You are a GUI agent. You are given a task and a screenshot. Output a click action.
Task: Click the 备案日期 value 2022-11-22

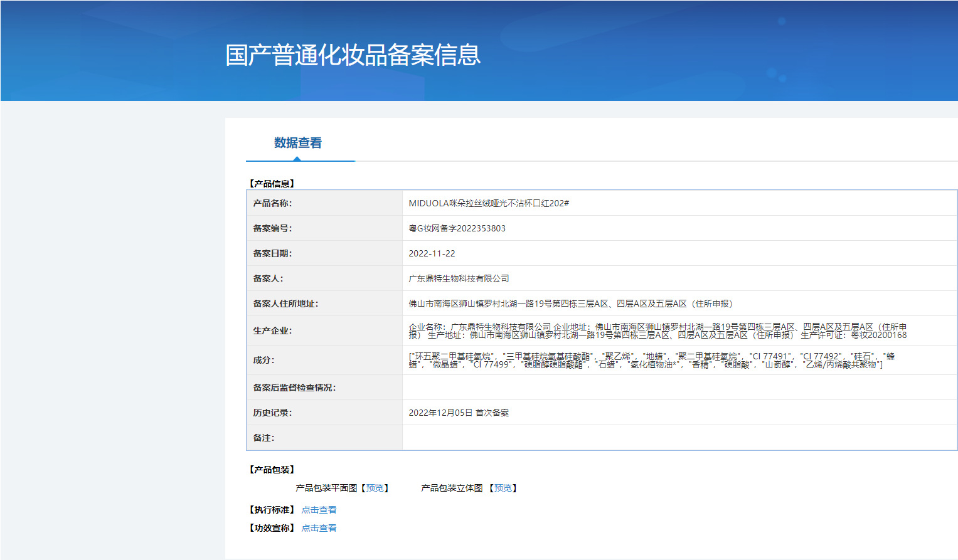pos(432,253)
